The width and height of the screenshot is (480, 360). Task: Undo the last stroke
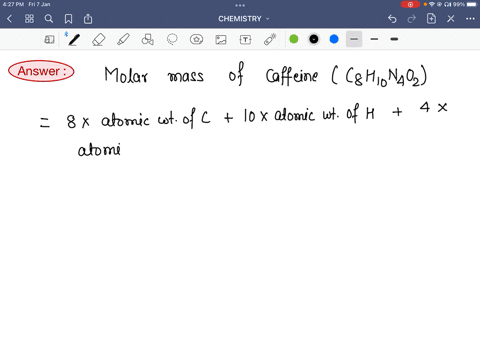[x=392, y=19]
